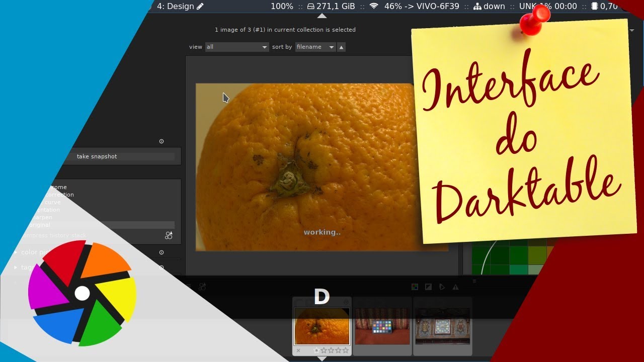644x362 pixels.
Task: Toggle the sort order arrow button
Action: point(341,47)
